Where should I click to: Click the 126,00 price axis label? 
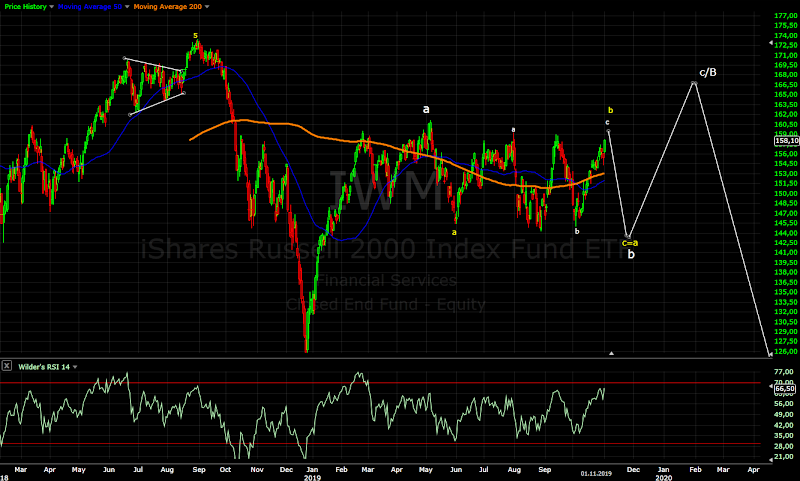(x=786, y=351)
